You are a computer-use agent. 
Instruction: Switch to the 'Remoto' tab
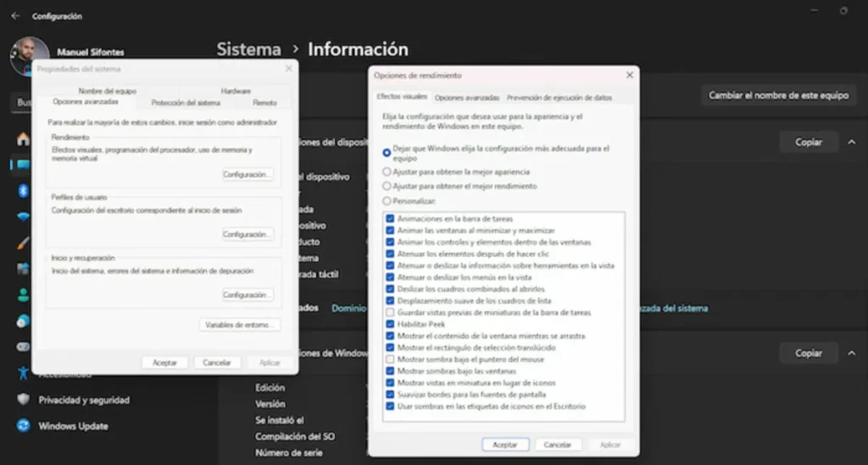click(264, 103)
